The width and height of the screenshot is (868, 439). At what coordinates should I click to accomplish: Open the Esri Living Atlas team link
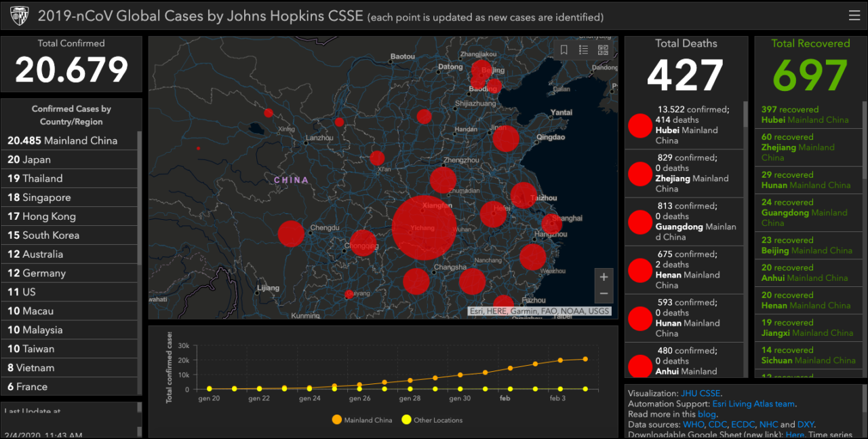coord(753,404)
